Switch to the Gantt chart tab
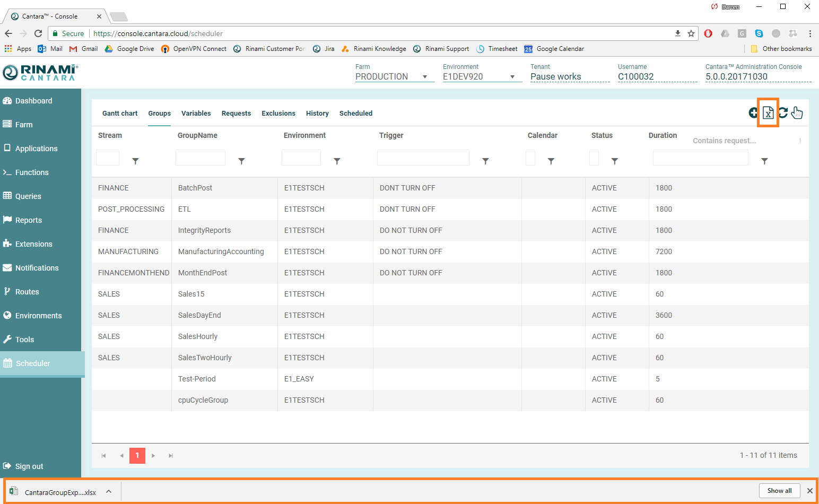Viewport: 819px width, 504px height. [x=120, y=114]
